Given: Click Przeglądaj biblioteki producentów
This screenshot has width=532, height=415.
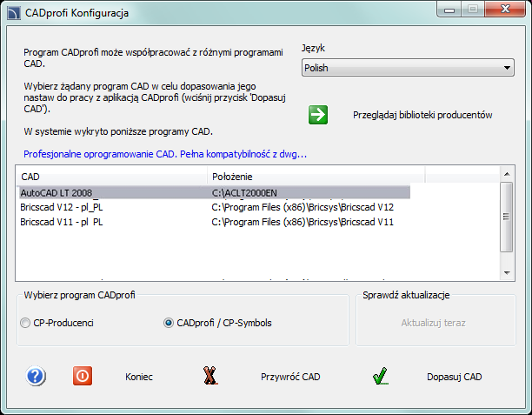Looking at the screenshot, I should [x=422, y=115].
